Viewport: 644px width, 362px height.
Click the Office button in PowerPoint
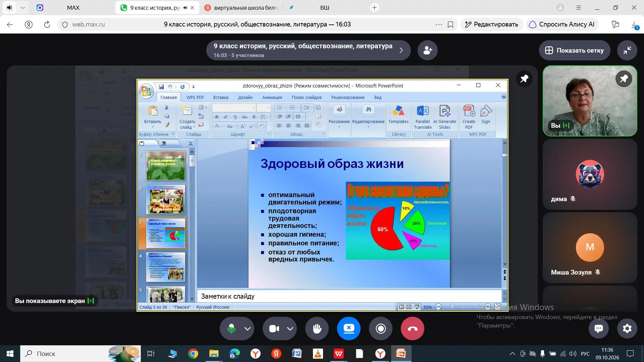pyautogui.click(x=146, y=91)
